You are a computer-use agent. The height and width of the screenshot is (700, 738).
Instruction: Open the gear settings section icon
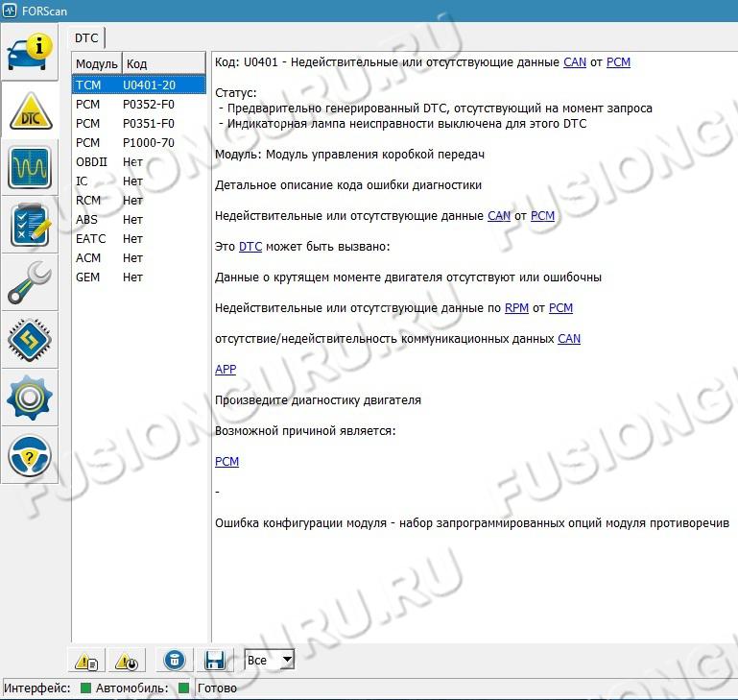pyautogui.click(x=30, y=398)
